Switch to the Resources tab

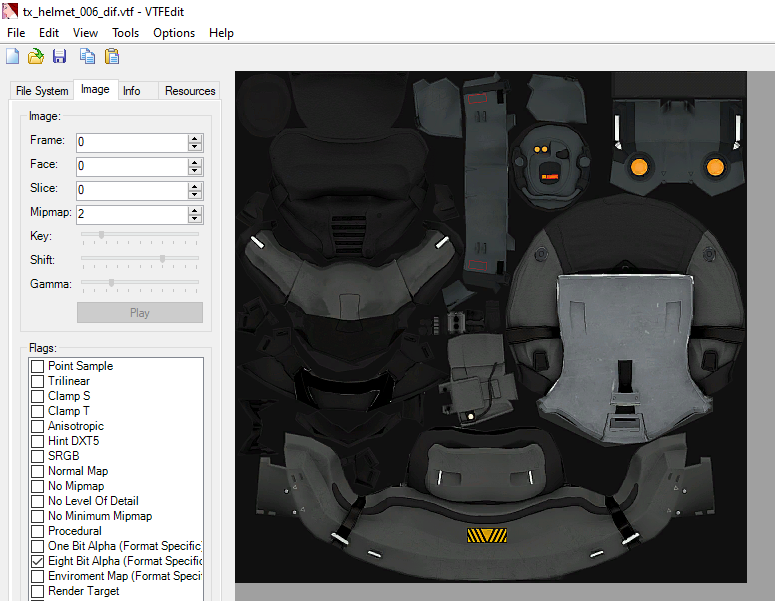pyautogui.click(x=190, y=91)
